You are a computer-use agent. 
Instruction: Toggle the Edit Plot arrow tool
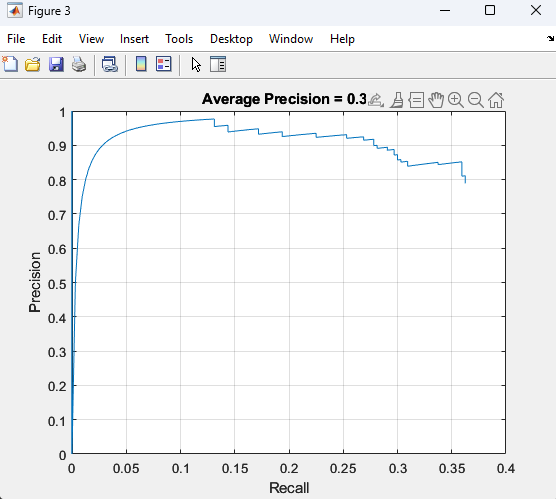(196, 65)
